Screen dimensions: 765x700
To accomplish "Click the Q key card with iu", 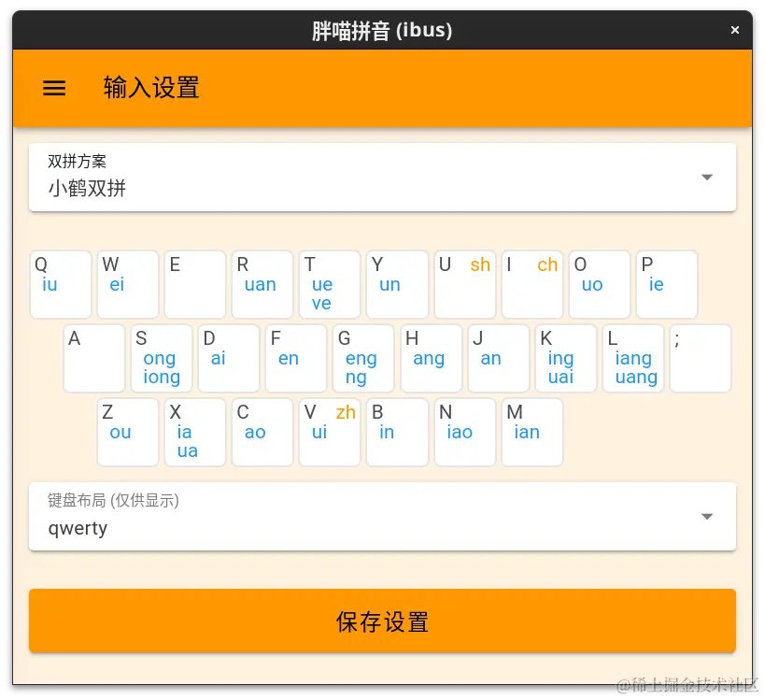I will (61, 285).
